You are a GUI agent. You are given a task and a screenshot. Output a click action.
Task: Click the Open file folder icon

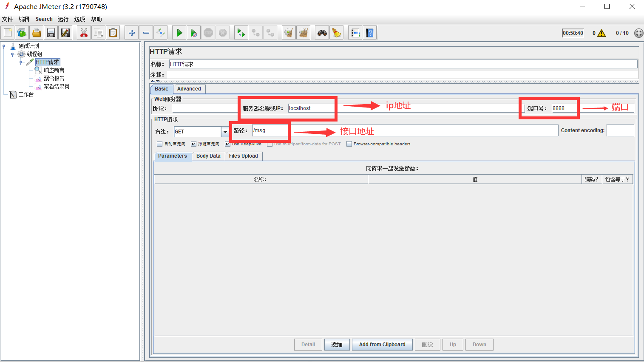pos(37,33)
